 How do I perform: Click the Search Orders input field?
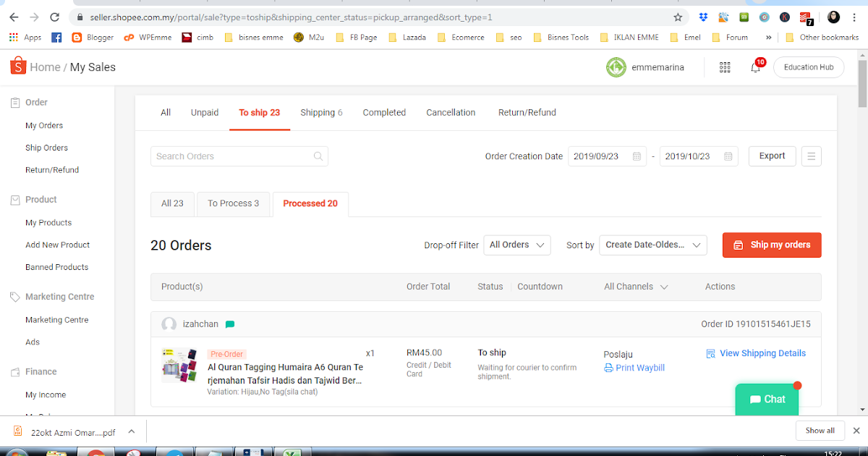239,156
